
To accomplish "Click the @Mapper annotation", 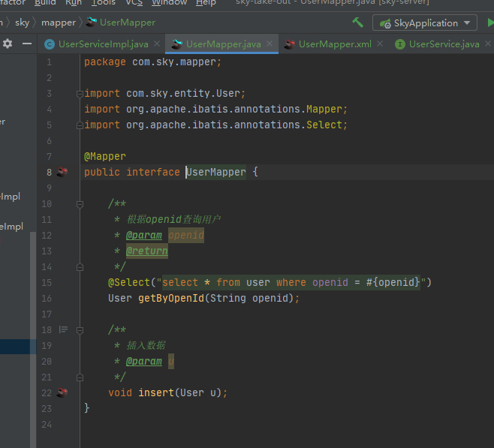I will (x=105, y=157).
